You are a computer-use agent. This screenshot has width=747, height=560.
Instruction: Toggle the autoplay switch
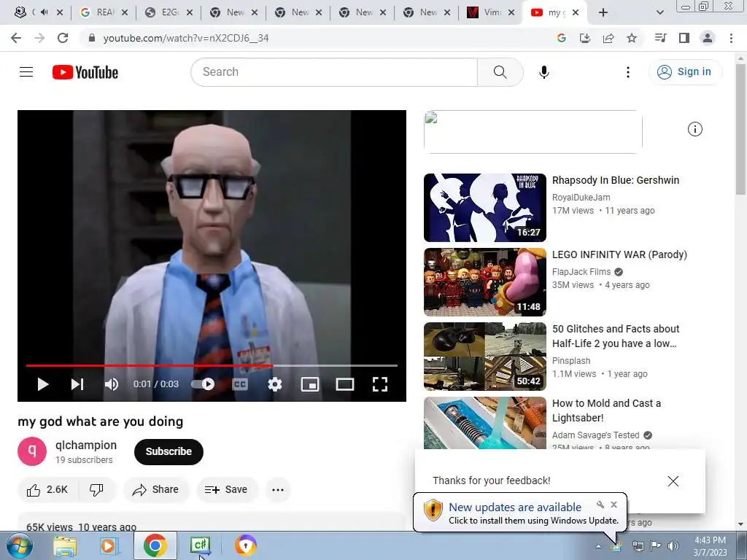pyautogui.click(x=203, y=384)
